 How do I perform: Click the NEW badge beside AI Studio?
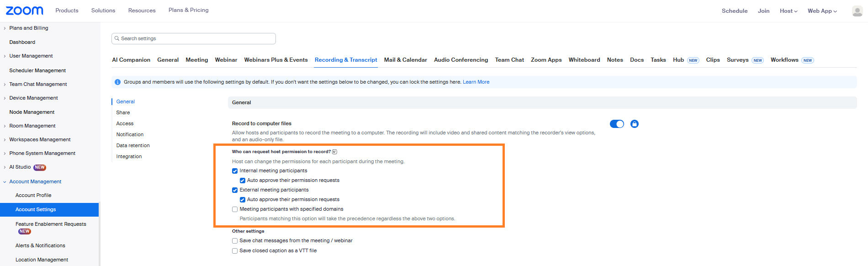(x=40, y=167)
